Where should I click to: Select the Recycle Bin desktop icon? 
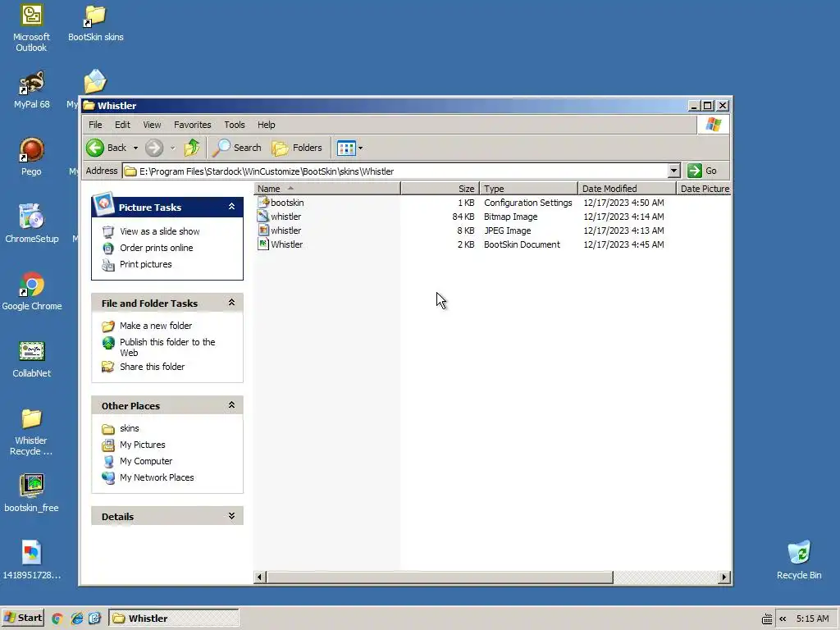(x=799, y=560)
